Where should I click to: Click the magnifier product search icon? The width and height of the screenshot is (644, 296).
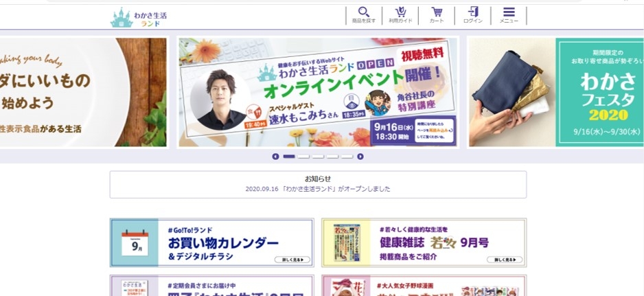pyautogui.click(x=363, y=15)
